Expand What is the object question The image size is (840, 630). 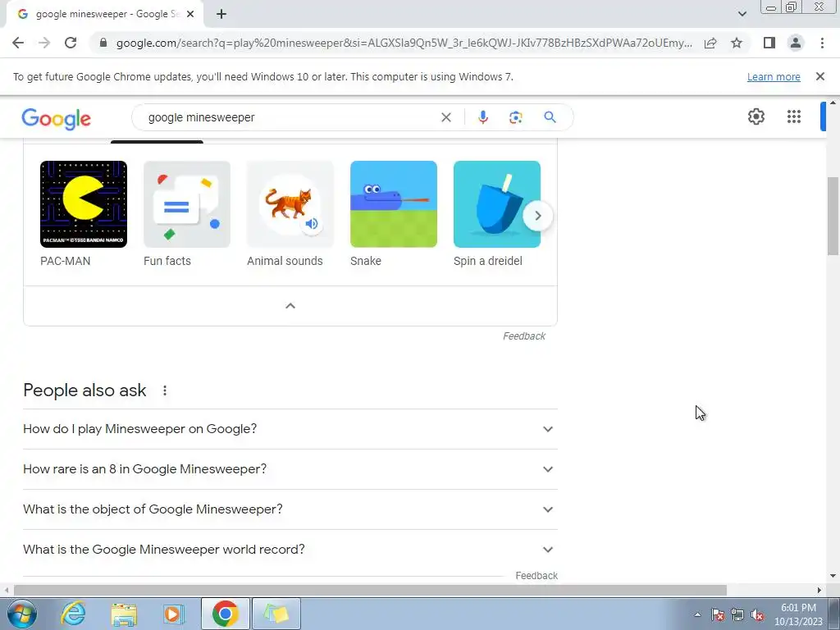coord(290,509)
